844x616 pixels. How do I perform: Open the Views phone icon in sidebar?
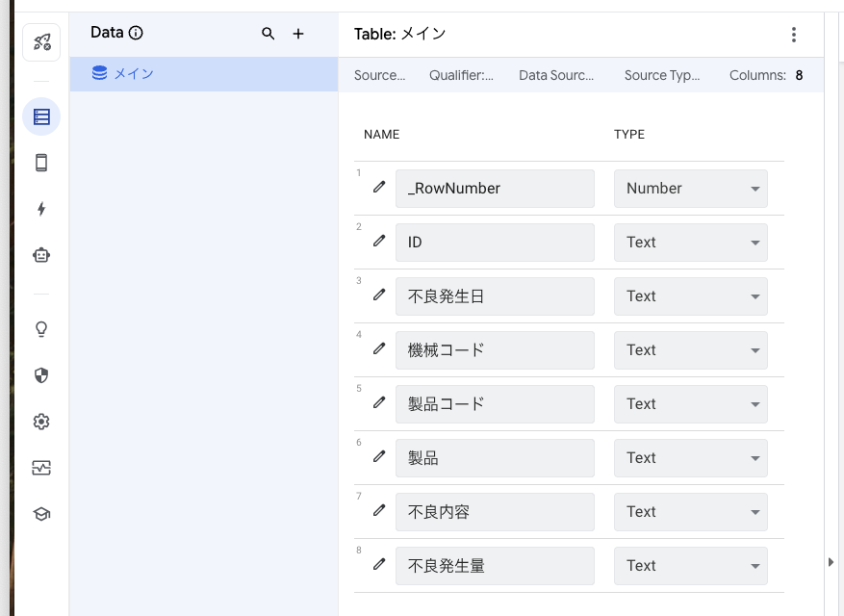pyautogui.click(x=41, y=163)
